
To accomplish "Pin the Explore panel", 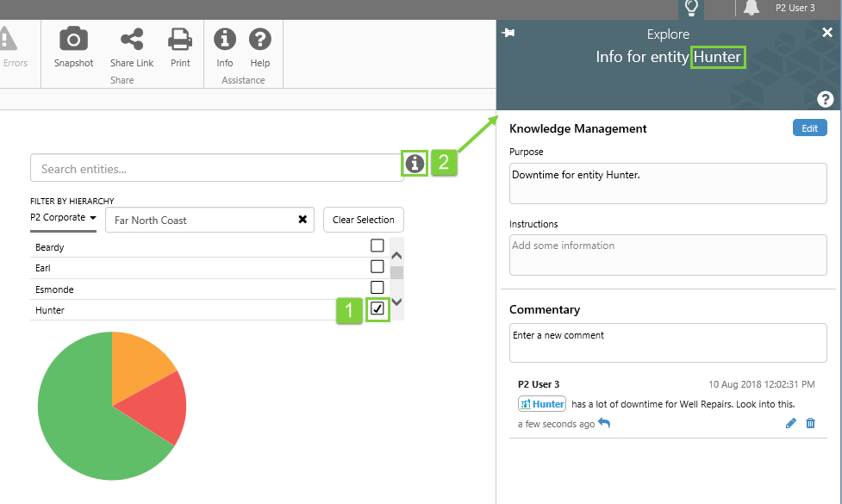I will coord(508,33).
